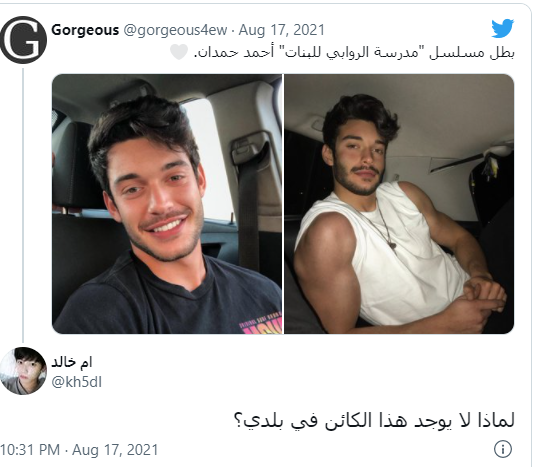
Task: Open the photo of man in black shirt
Action: [x=167, y=204]
